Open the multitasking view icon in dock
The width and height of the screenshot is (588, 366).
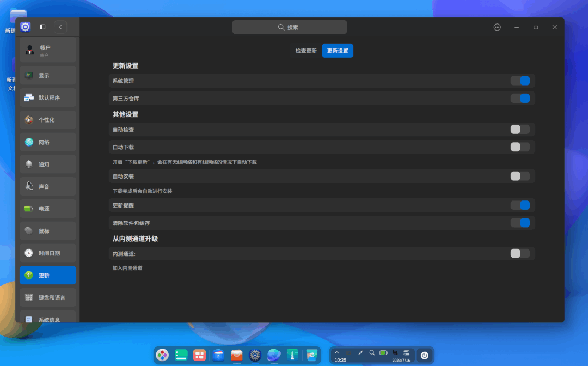[x=199, y=355]
